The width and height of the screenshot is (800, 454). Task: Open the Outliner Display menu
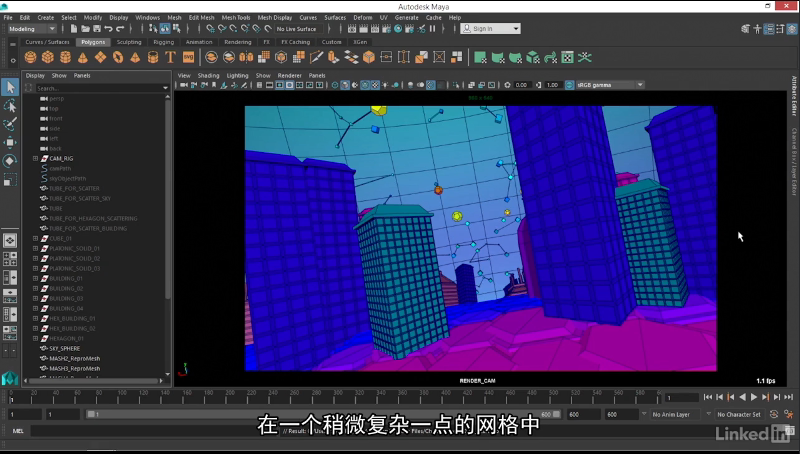tap(35, 75)
